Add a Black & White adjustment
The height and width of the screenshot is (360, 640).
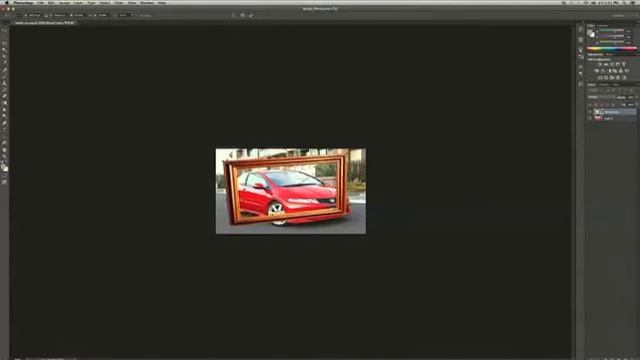(609, 71)
